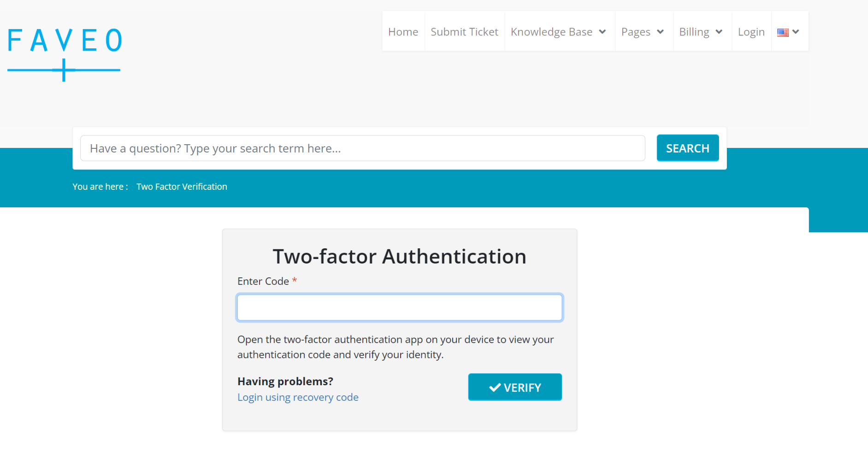
Task: Click the Pages menu label
Action: point(636,32)
